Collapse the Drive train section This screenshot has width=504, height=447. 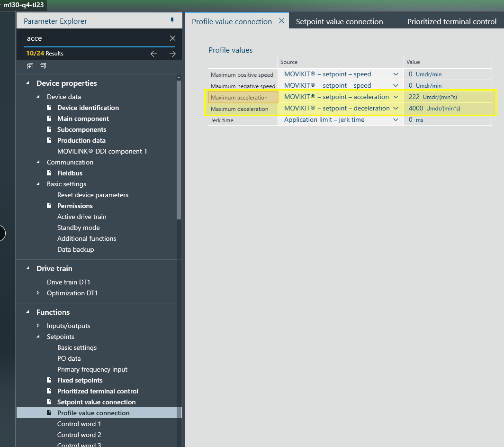point(28,268)
